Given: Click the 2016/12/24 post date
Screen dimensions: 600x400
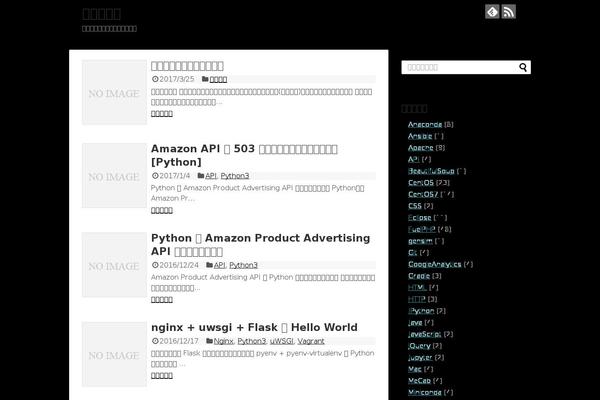Looking at the screenshot, I should (x=179, y=265).
